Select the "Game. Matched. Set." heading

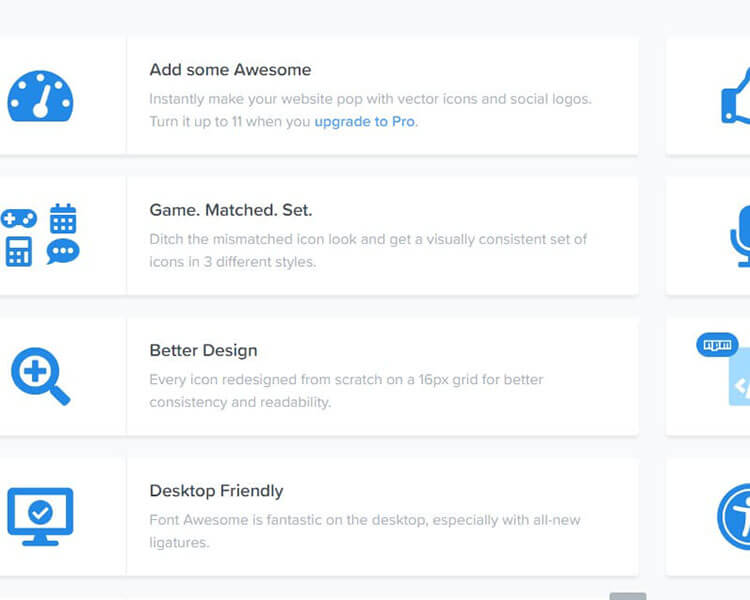231,211
